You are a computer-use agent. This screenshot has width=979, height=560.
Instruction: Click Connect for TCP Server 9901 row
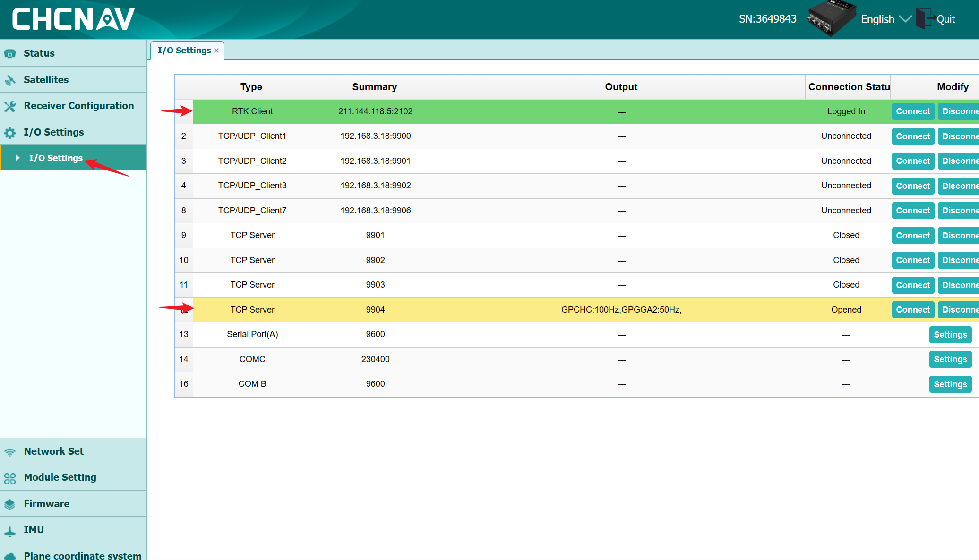point(913,236)
